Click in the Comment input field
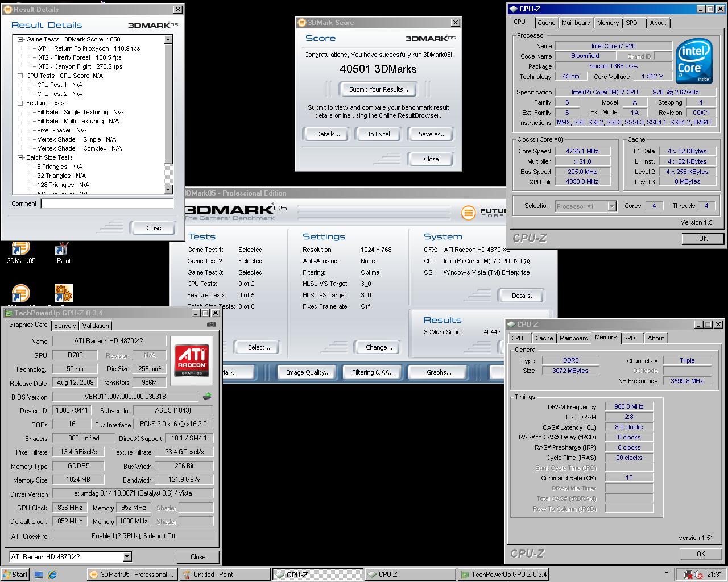Viewport: 728px width, 582px height. (107, 203)
